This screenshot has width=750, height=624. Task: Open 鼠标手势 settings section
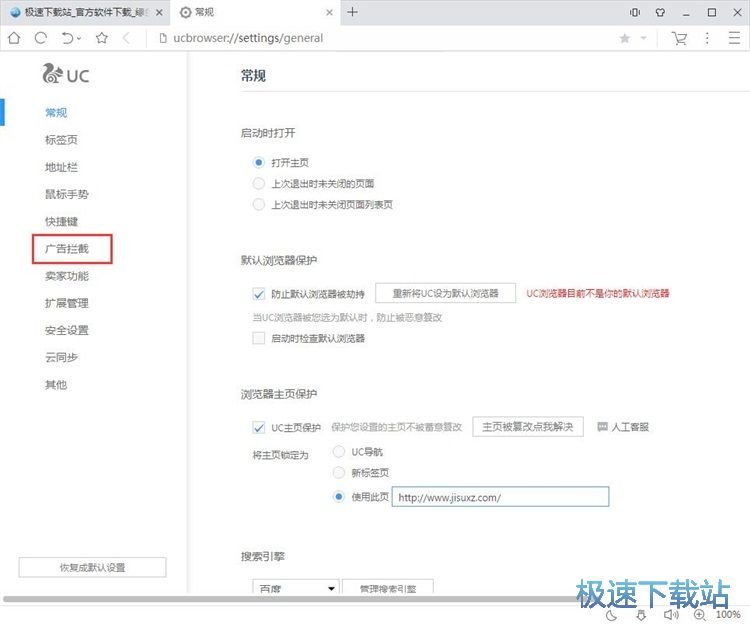[x=66, y=194]
